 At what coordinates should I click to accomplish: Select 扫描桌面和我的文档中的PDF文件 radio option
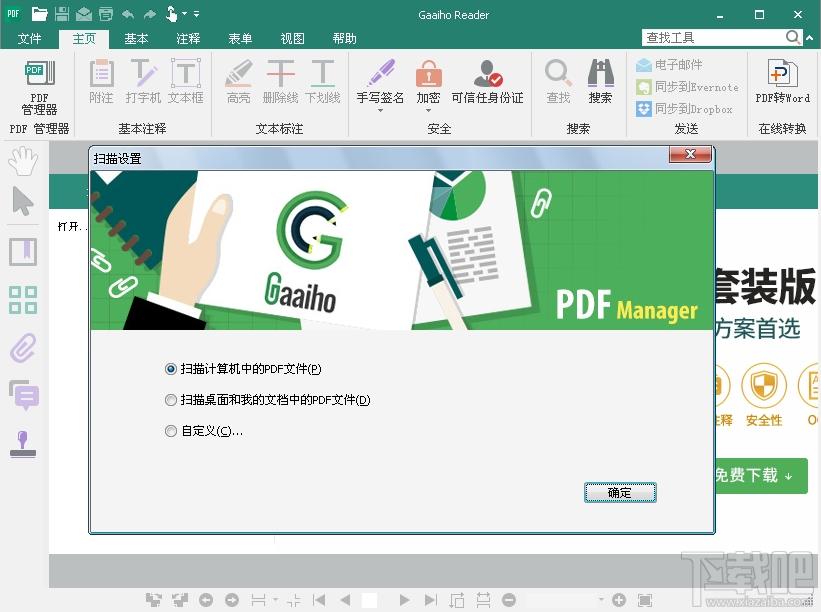coord(171,400)
